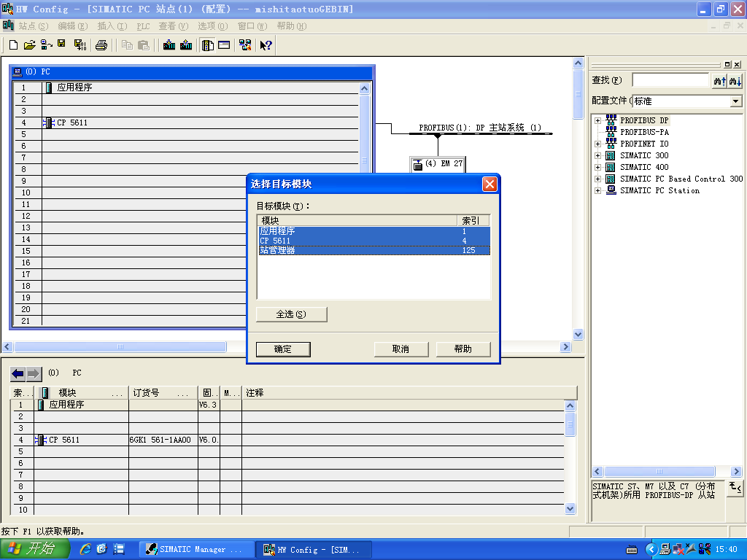Click the context help arrow icon

pos(266,45)
